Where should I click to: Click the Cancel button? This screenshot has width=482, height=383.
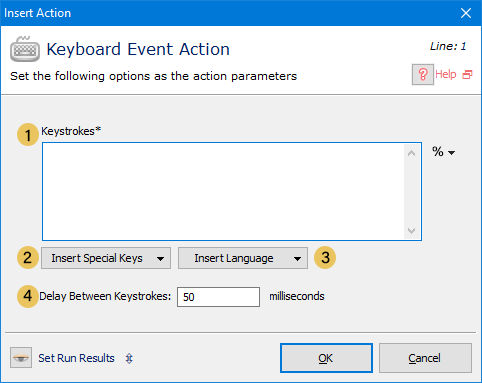(425, 358)
